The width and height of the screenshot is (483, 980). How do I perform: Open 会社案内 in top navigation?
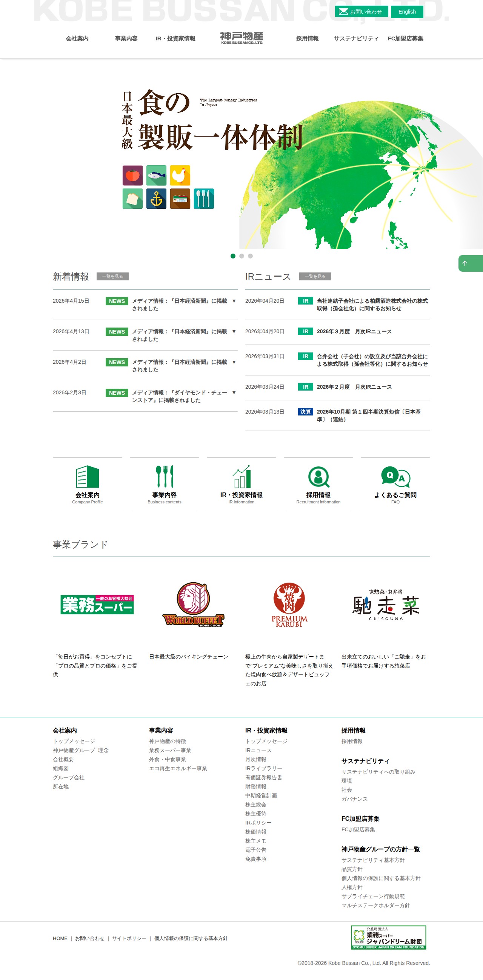pyautogui.click(x=77, y=38)
